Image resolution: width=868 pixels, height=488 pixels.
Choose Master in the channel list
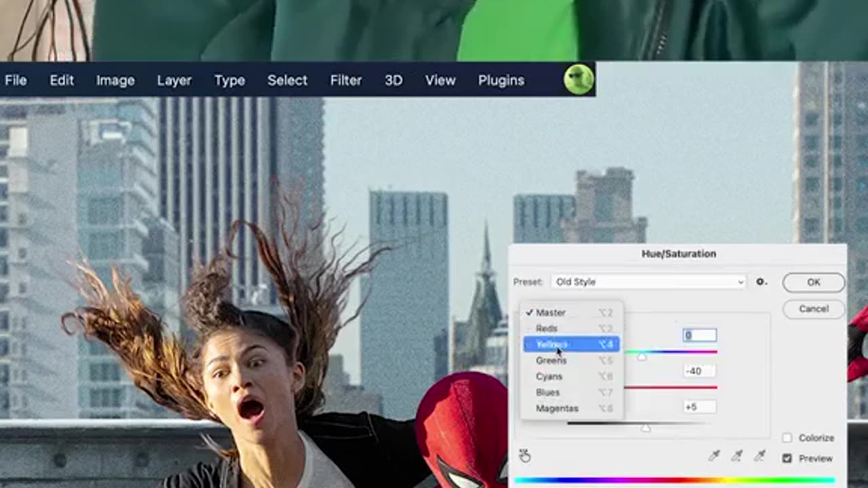pyautogui.click(x=571, y=312)
